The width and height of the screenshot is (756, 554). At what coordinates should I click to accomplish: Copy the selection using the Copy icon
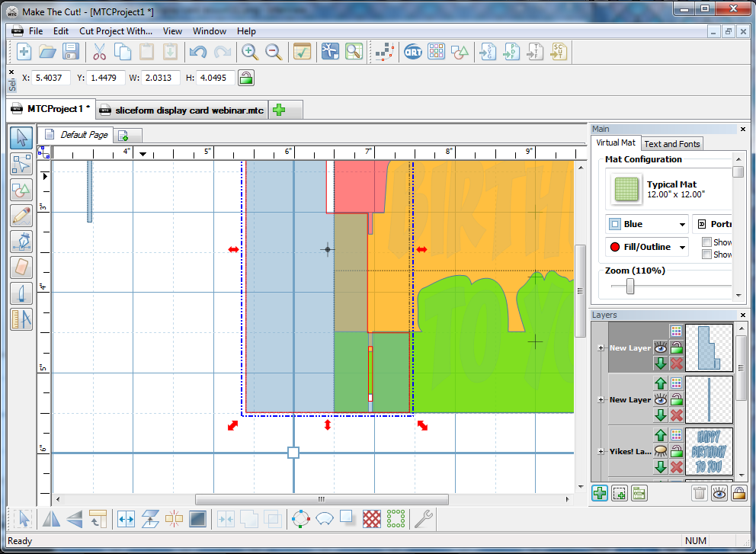click(123, 52)
